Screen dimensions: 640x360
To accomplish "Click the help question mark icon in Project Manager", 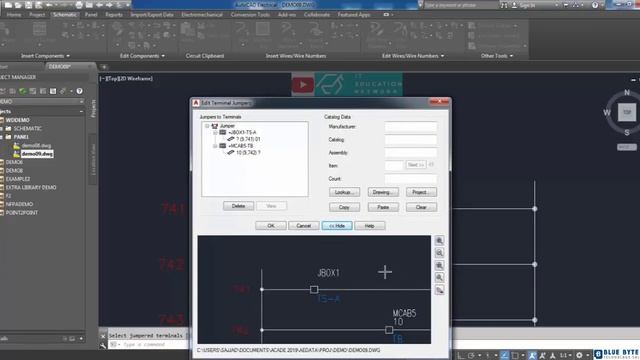I will coord(80,91).
